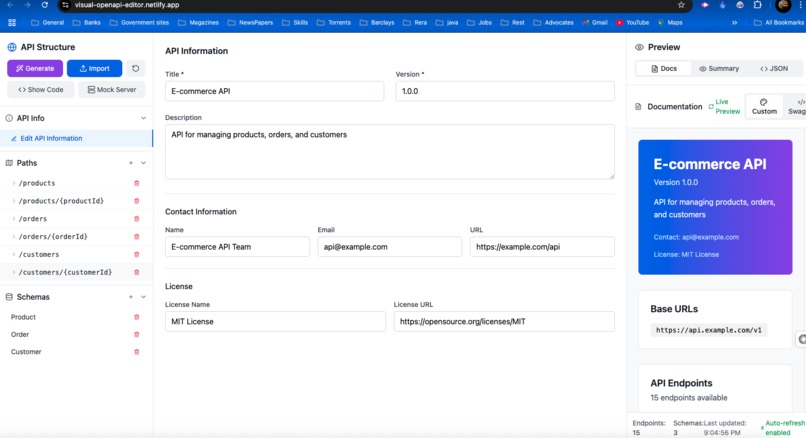
Task: Click the Show Code button
Action: click(41, 89)
